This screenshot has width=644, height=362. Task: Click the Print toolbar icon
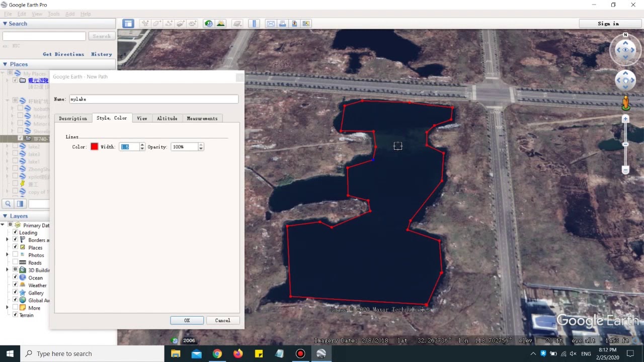pyautogui.click(x=282, y=24)
